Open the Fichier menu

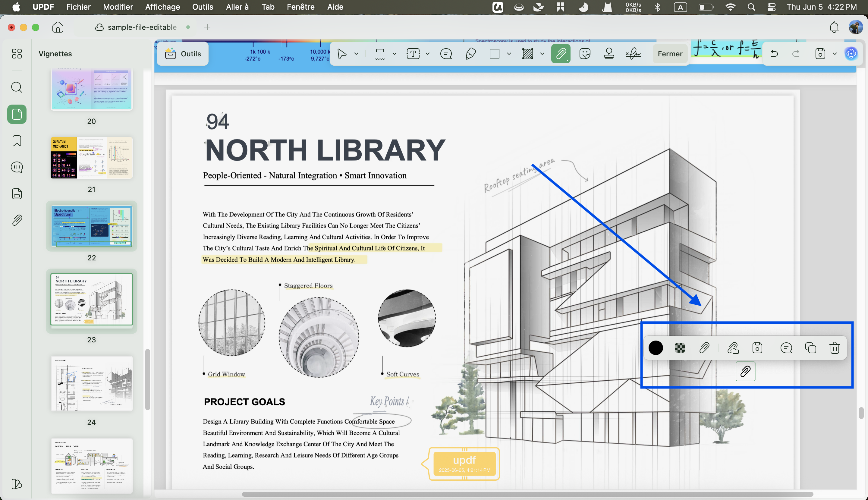(78, 7)
